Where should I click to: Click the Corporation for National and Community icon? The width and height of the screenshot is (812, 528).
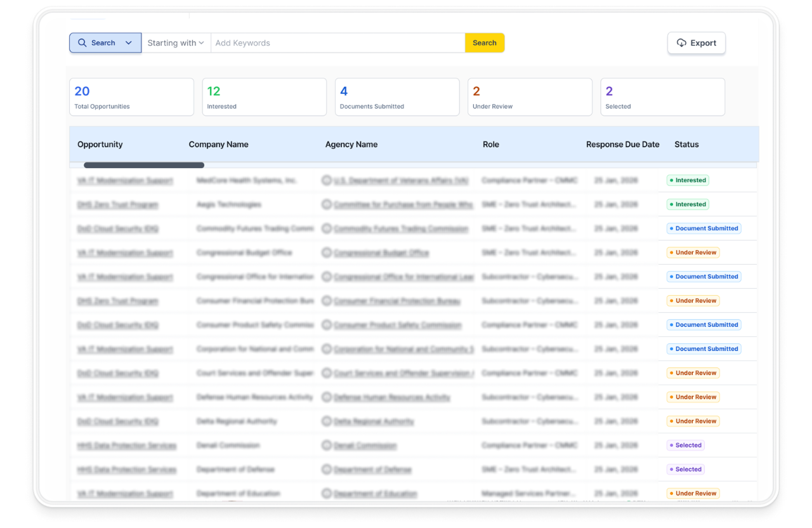(x=327, y=349)
